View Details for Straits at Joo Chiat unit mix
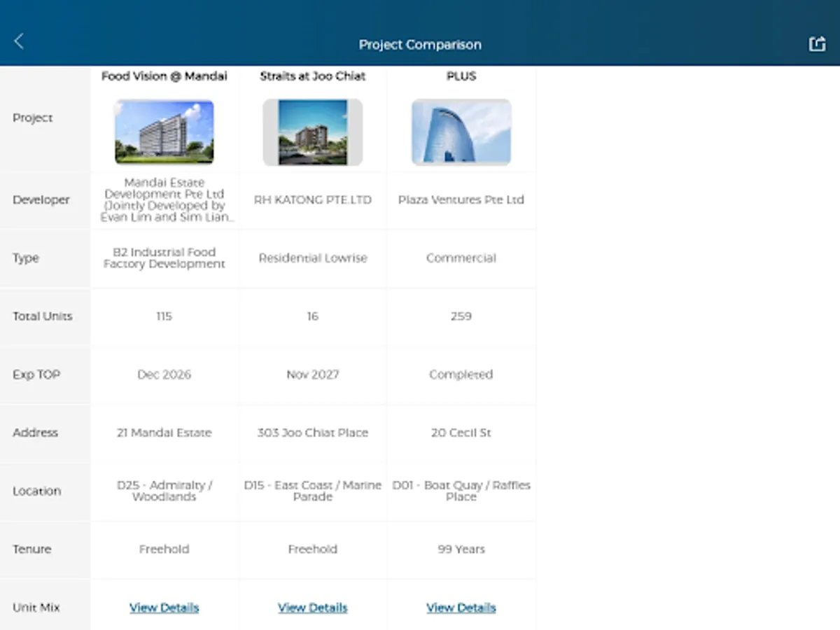The width and height of the screenshot is (840, 630). (312, 608)
